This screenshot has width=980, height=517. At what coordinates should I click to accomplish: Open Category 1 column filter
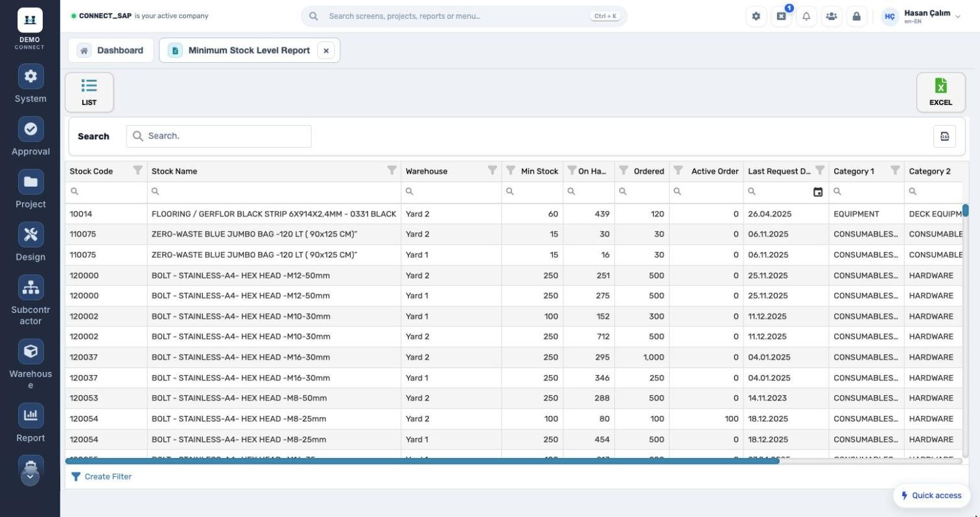pyautogui.click(x=895, y=170)
